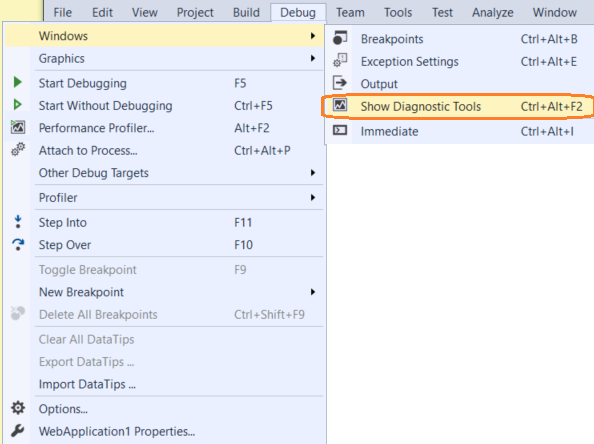Click the Performance Profiler chart icon
Image resolution: width=594 pixels, height=444 pixels.
(x=17, y=127)
